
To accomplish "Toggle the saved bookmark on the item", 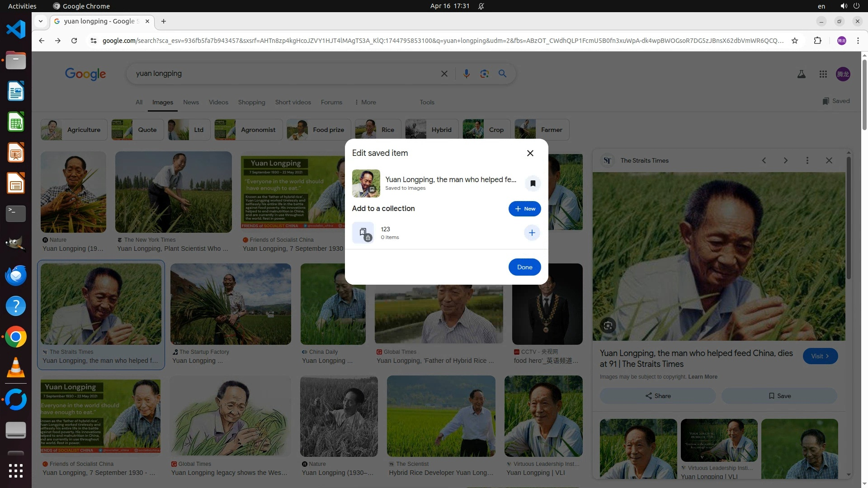I will tap(533, 183).
